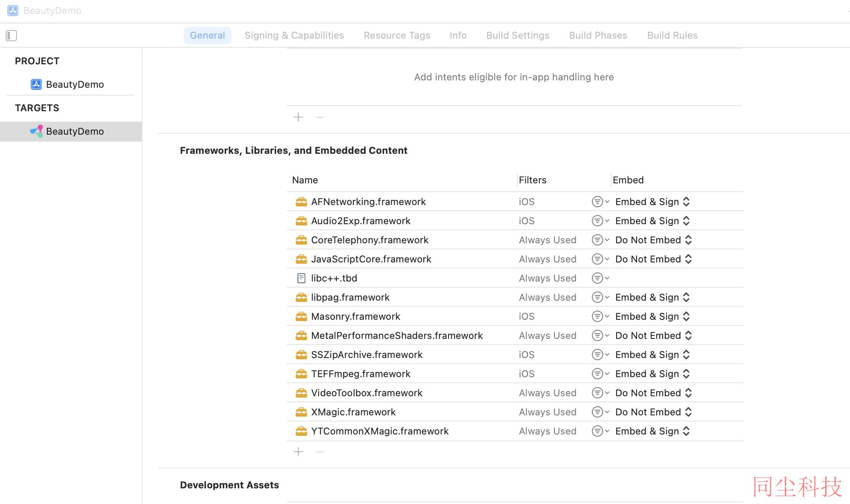Change embed option for MetalPerformanceShaders.framework
850x504 pixels.
(x=654, y=335)
